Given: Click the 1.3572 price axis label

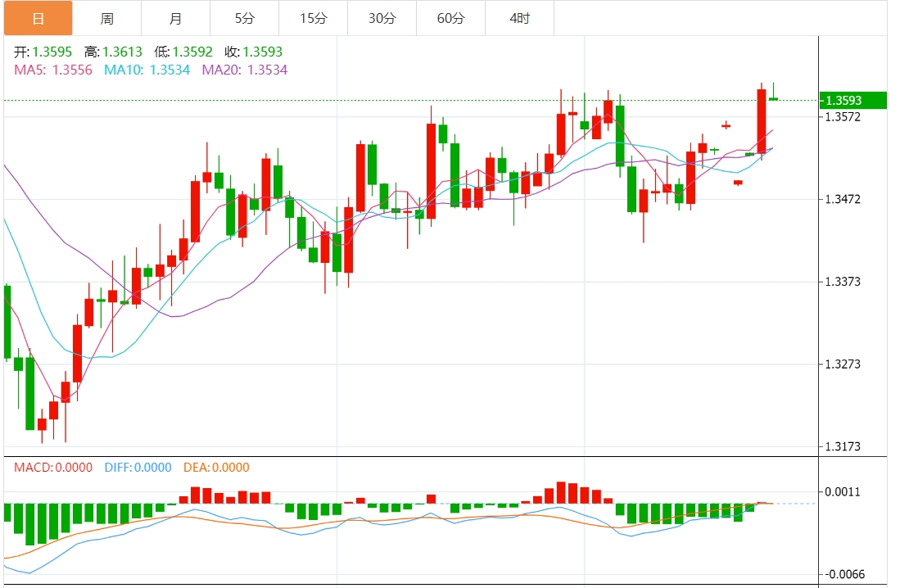Looking at the screenshot, I should point(843,117).
